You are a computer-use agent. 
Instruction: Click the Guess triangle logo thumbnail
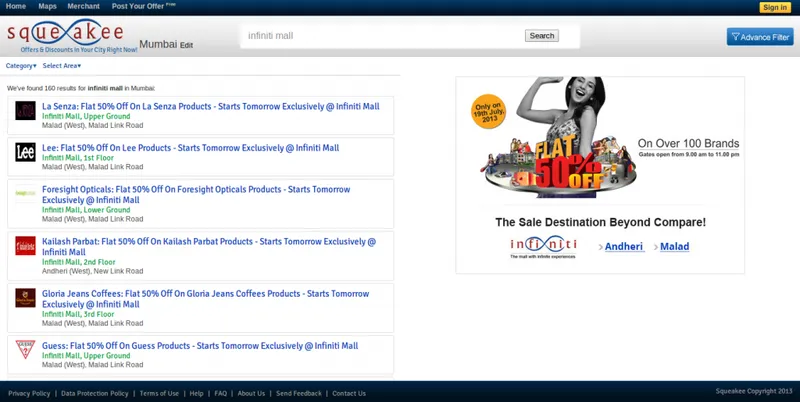point(25,349)
